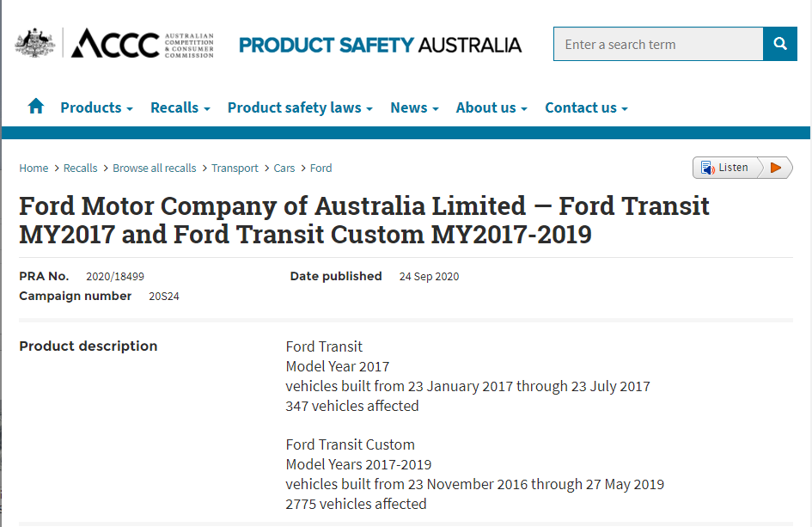Expand the Recalls dropdown menu

(x=180, y=107)
